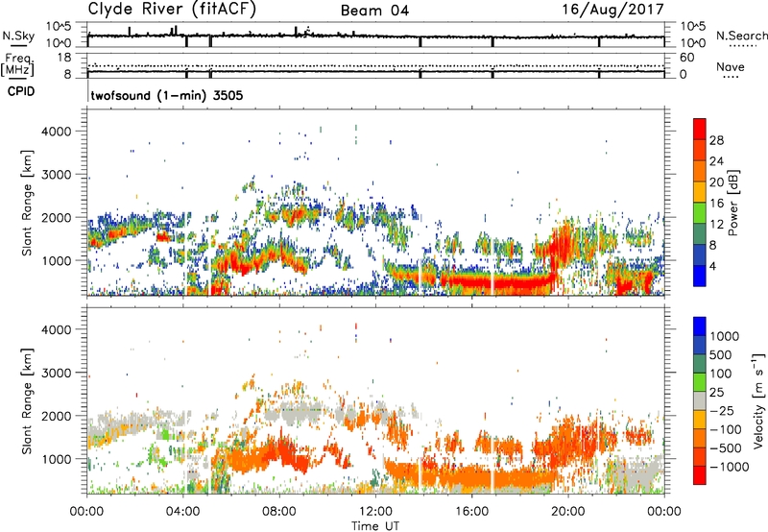Click the title 'Clyde River (fitACF)'

tap(172, 9)
